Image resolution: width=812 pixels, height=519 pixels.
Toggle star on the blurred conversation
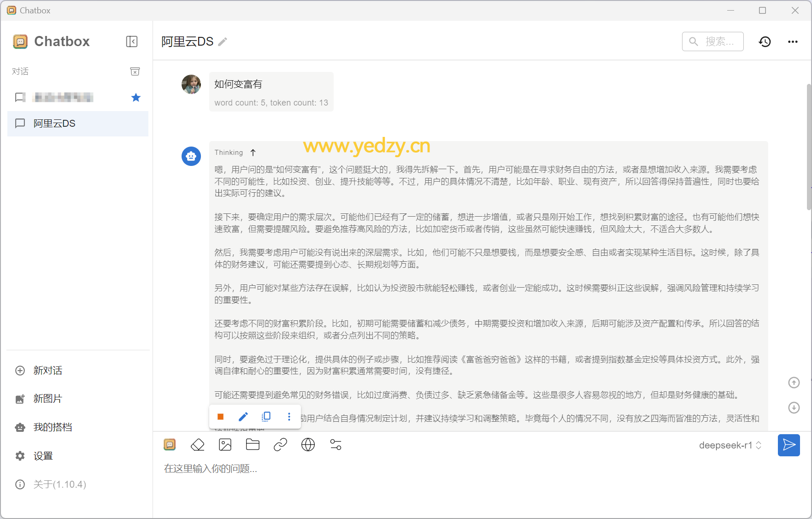[x=136, y=97]
